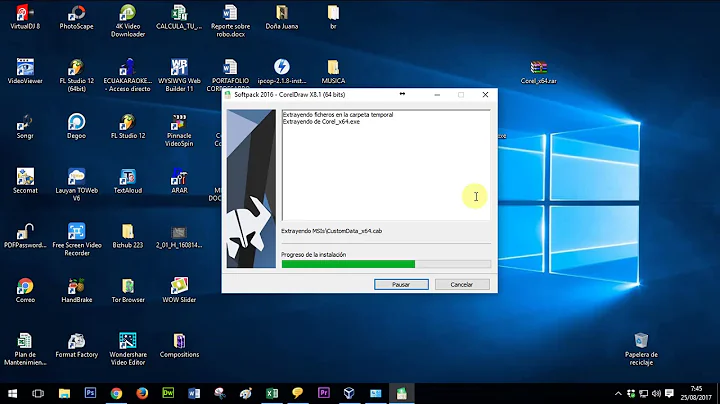
Task: Select the Compositions desktop icon
Action: click(x=179, y=345)
